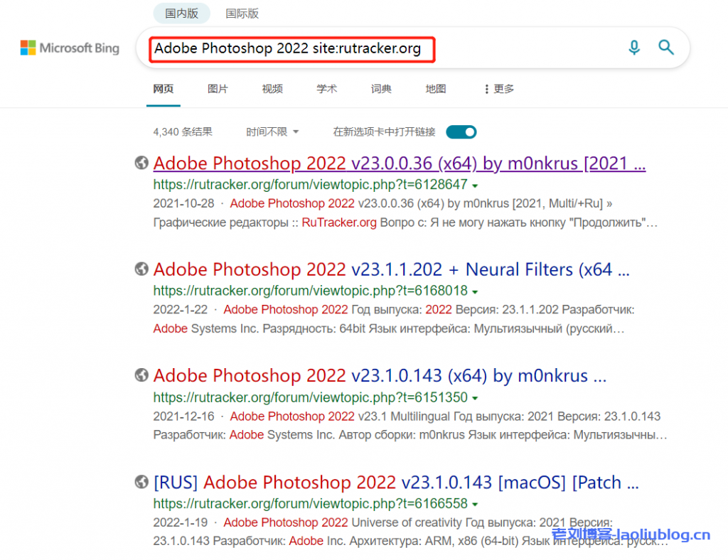Click globe icon beside [RUS] macOS result
The width and height of the screenshot is (728, 560).
(x=141, y=483)
